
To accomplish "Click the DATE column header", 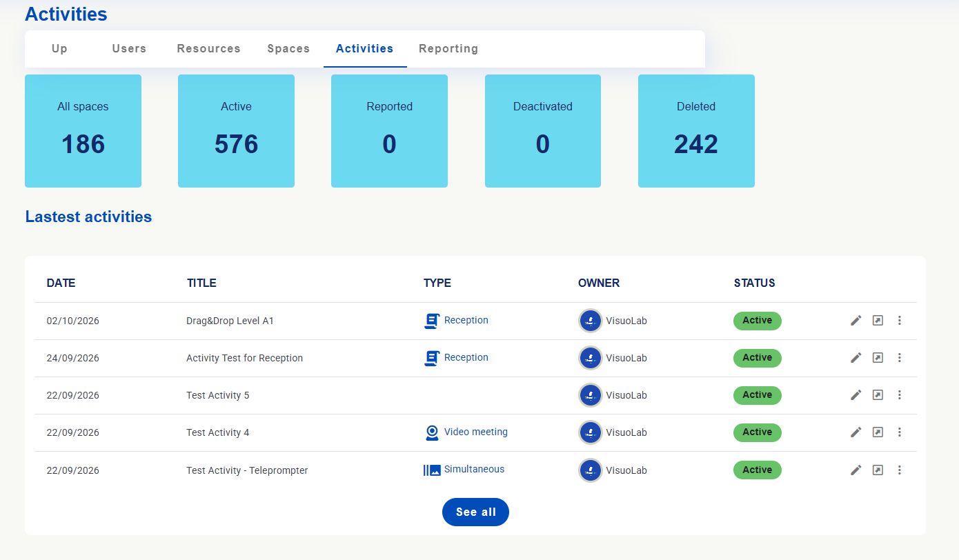I will tap(61, 283).
